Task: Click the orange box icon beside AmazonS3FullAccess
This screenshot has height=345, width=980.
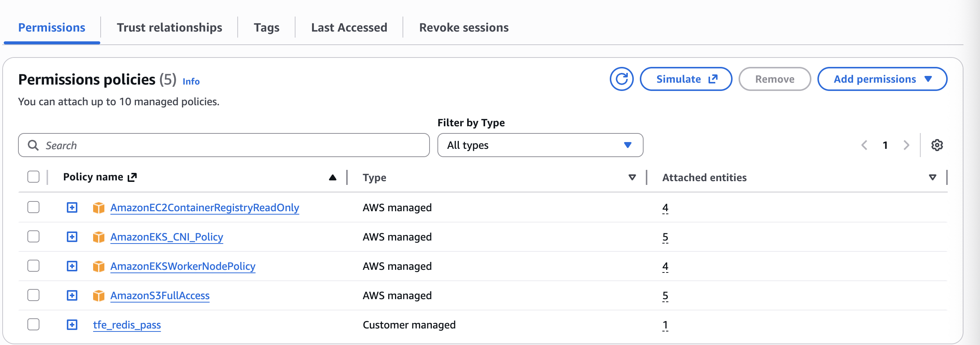Action: pyautogui.click(x=98, y=295)
